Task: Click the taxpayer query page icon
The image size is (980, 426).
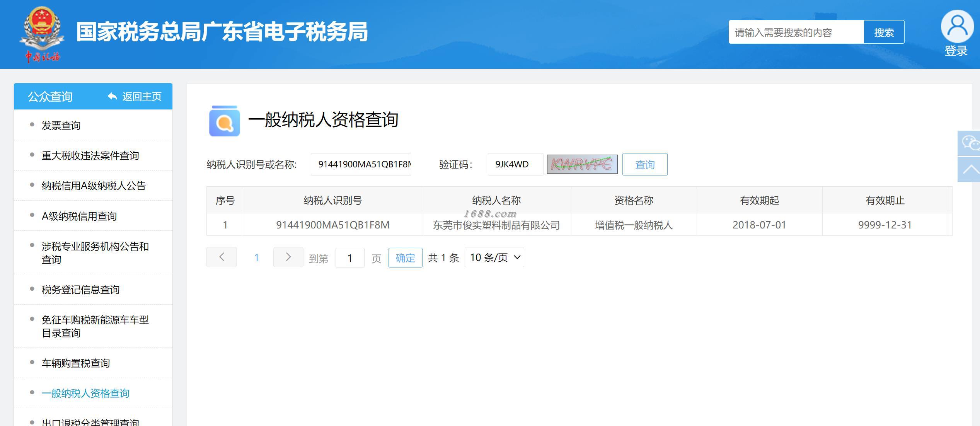Action: (224, 121)
